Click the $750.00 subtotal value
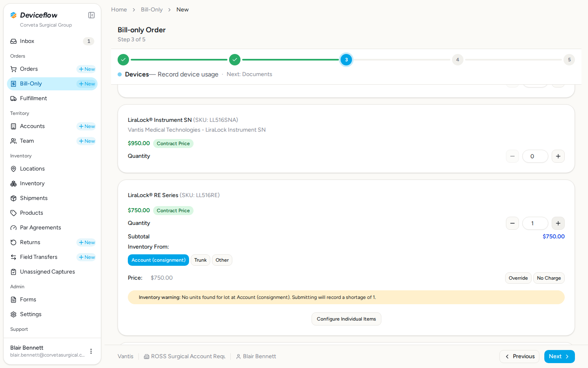The width and height of the screenshot is (588, 368). (x=554, y=236)
